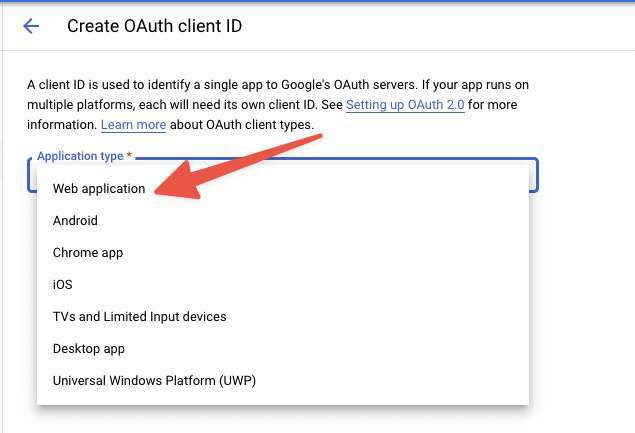Pick Chrome app from the dropdown
The image size is (635, 433).
pos(283,253)
